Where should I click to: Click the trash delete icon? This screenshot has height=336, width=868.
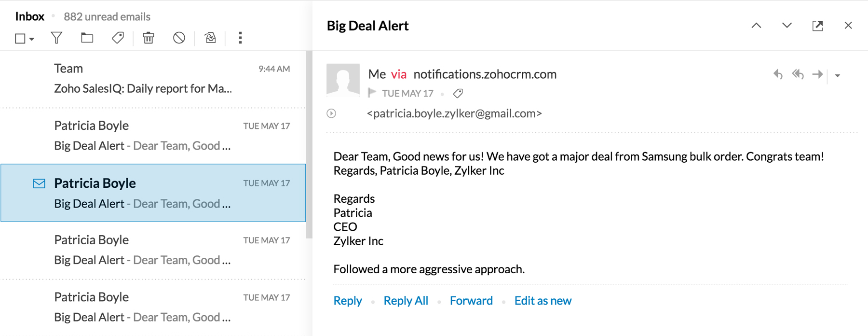click(149, 38)
